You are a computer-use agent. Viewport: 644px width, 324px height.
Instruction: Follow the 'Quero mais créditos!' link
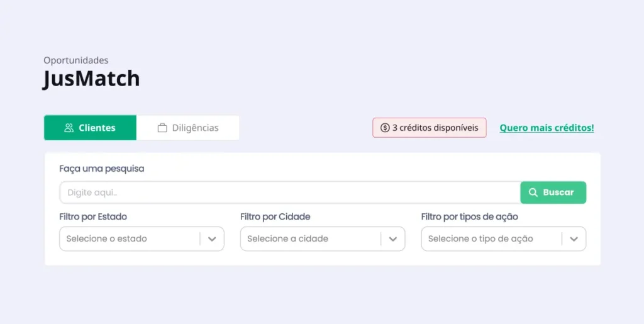pos(547,128)
